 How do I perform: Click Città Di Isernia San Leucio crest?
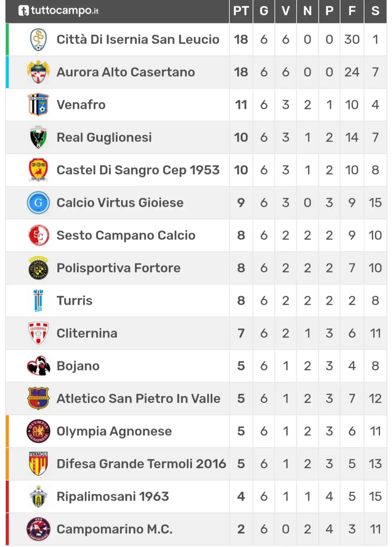[38, 40]
